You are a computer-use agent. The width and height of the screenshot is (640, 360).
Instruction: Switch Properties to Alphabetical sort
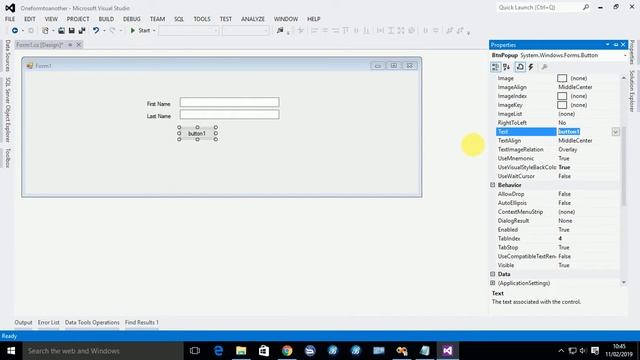[x=507, y=67]
